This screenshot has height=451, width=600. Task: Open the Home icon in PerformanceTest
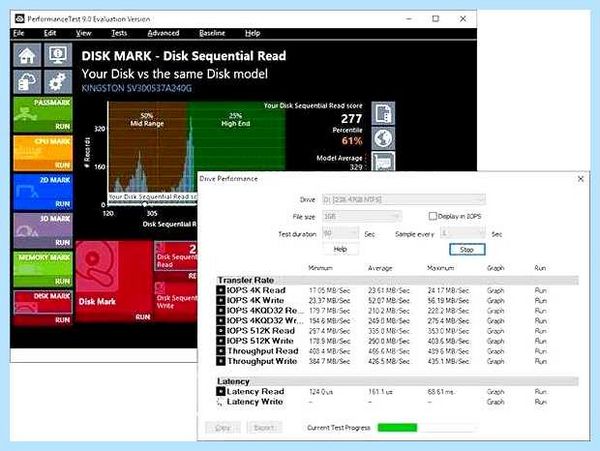click(x=27, y=55)
